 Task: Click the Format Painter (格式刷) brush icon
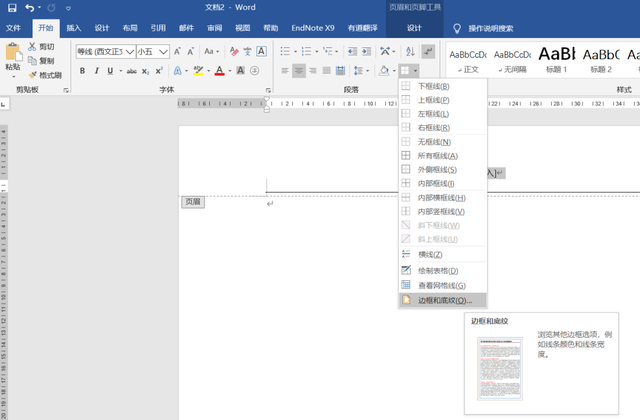pos(33,75)
